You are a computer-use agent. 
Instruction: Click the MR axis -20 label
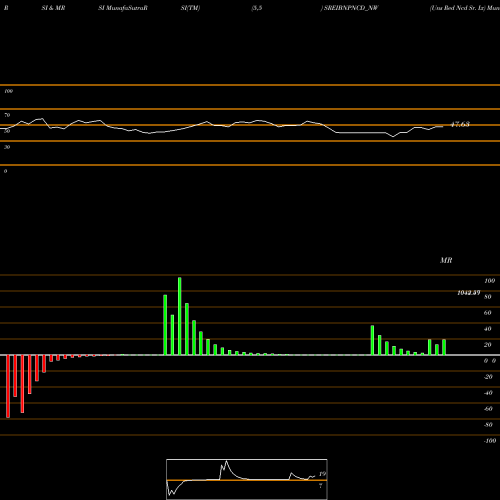(488, 377)
